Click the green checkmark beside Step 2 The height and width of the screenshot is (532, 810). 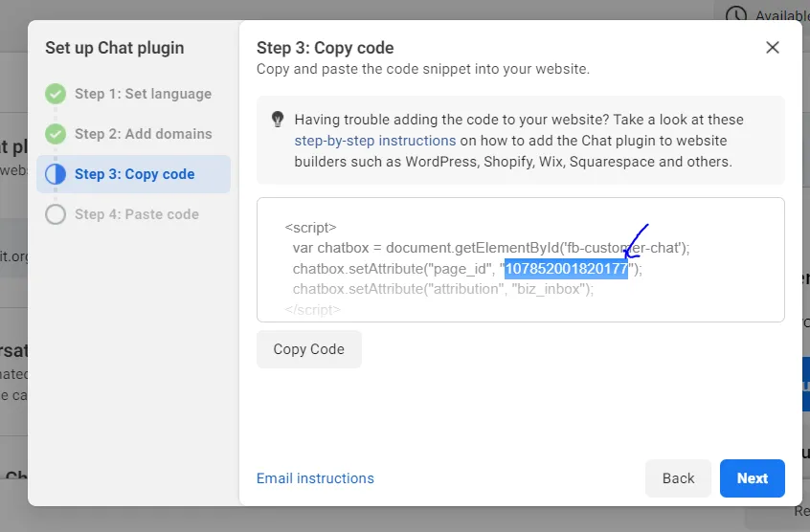pyautogui.click(x=56, y=134)
